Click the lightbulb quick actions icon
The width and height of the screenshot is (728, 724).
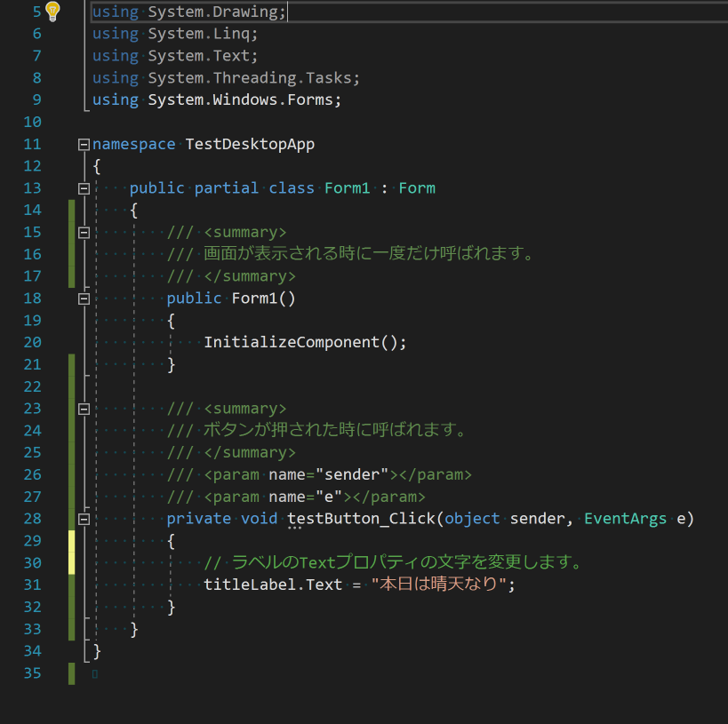tap(52, 12)
